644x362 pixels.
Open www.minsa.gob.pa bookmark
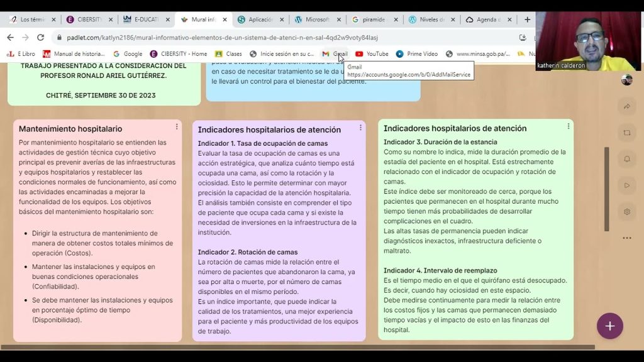(478, 54)
